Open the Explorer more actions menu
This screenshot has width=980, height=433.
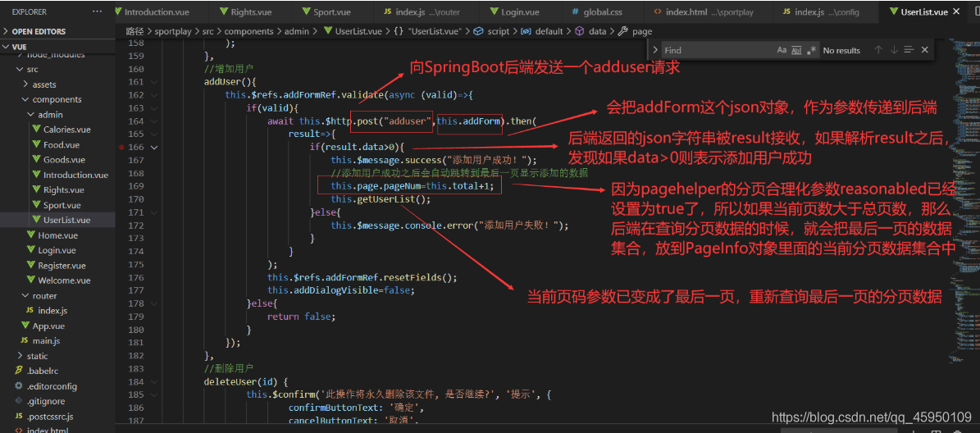pyautogui.click(x=97, y=11)
